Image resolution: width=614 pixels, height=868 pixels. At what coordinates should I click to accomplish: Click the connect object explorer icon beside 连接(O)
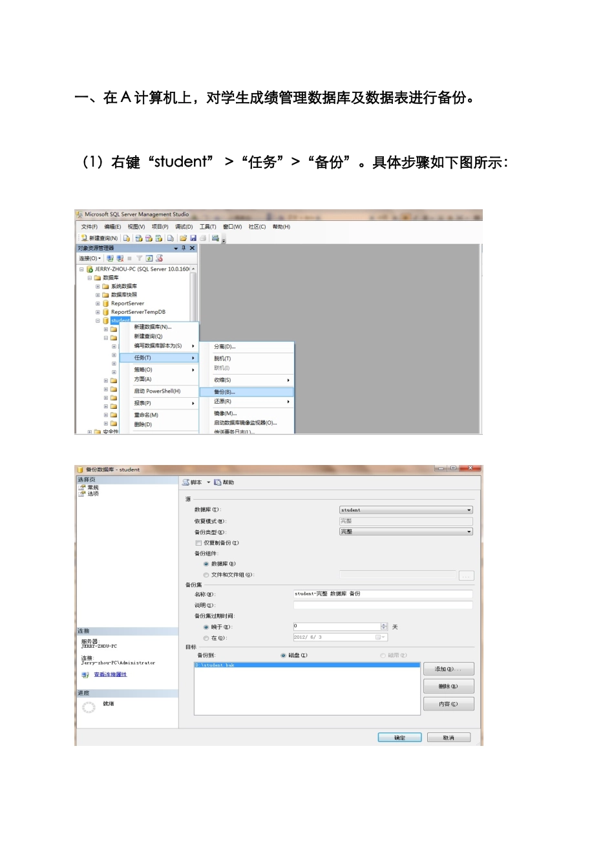pyautogui.click(x=110, y=258)
